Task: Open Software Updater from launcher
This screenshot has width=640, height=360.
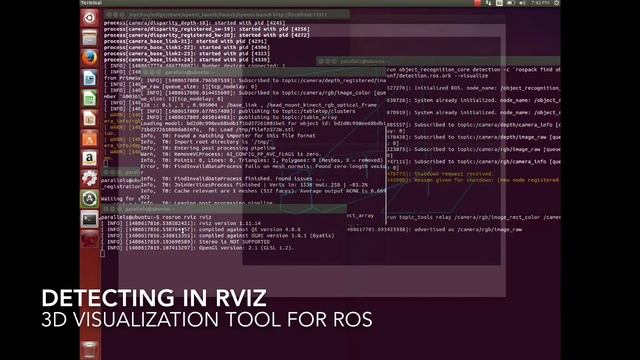Action: [89, 199]
